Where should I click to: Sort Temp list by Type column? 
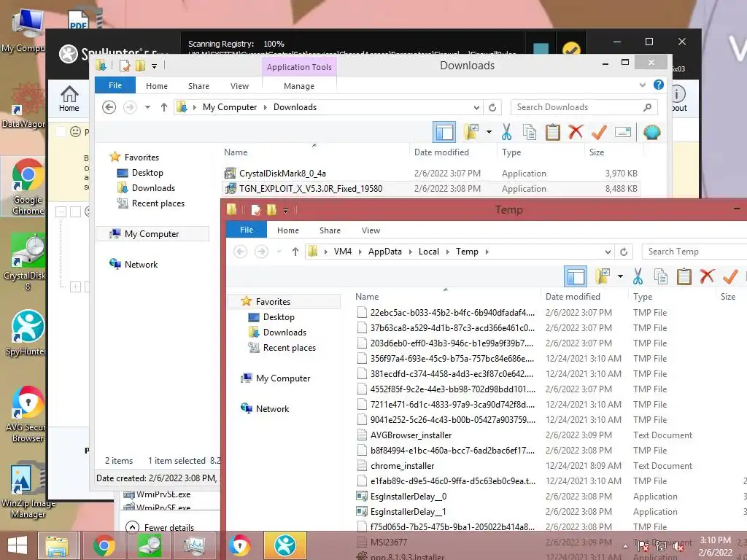pos(643,296)
